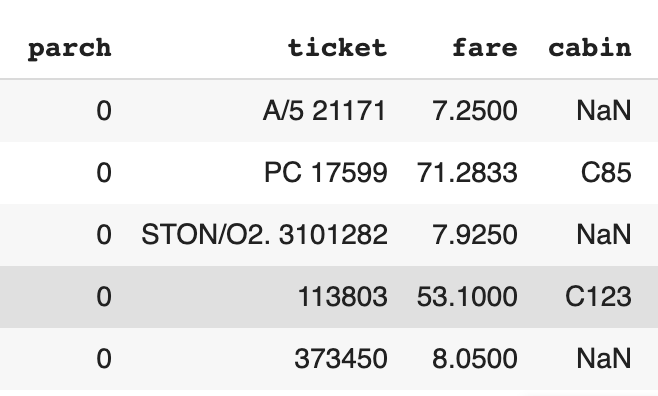658x396 pixels.
Task: Click fare value 71.2833
Action: pos(467,173)
